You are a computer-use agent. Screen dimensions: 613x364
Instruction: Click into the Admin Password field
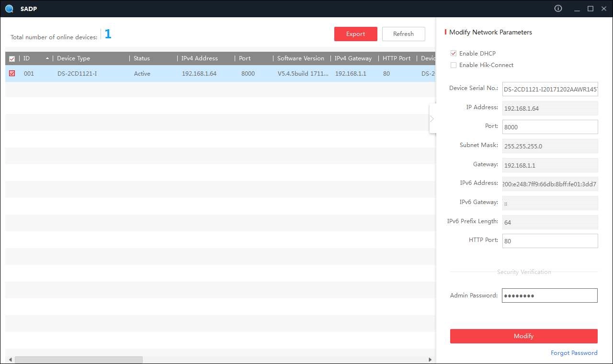point(549,296)
